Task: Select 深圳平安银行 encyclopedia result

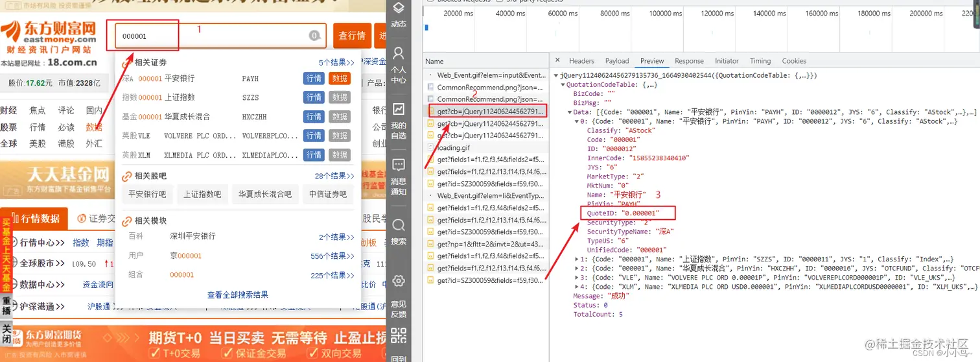Action: (192, 236)
